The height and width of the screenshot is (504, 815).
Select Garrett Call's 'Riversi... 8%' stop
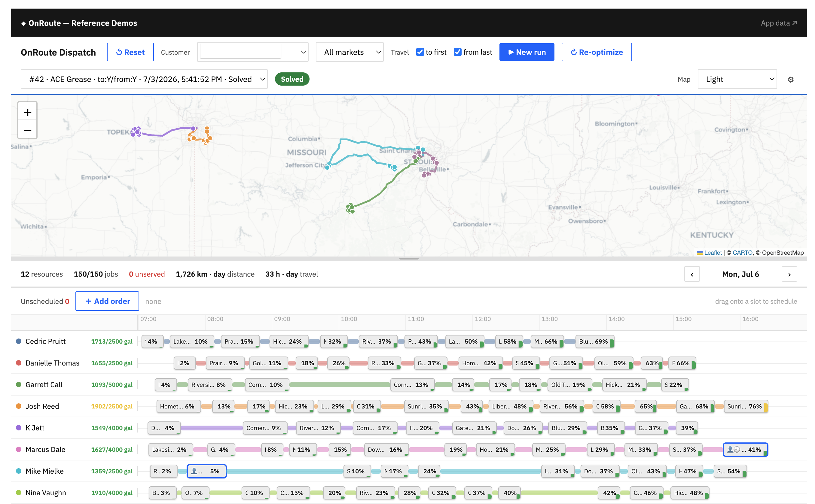210,385
